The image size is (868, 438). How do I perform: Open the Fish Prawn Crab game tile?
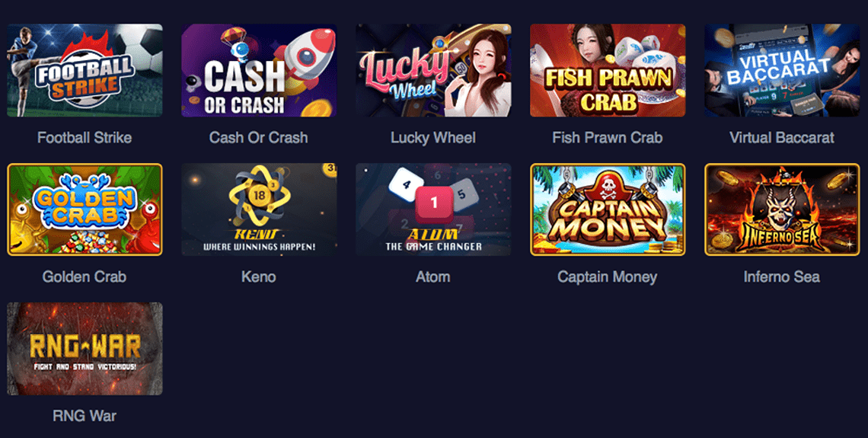pos(608,70)
